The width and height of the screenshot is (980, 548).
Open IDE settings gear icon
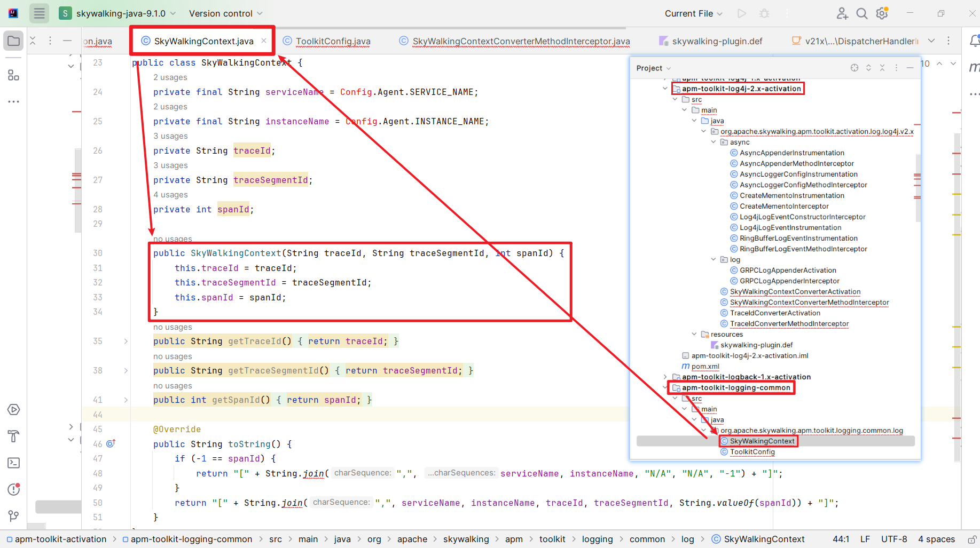[882, 13]
